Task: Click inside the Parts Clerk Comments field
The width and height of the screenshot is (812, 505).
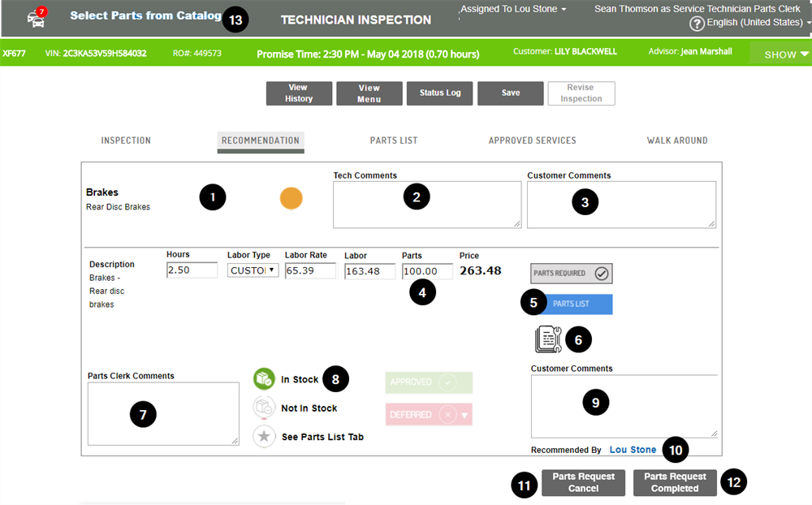Action: click(x=162, y=413)
